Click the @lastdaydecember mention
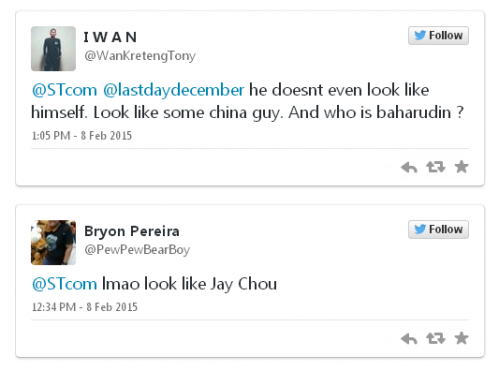 click(x=174, y=90)
